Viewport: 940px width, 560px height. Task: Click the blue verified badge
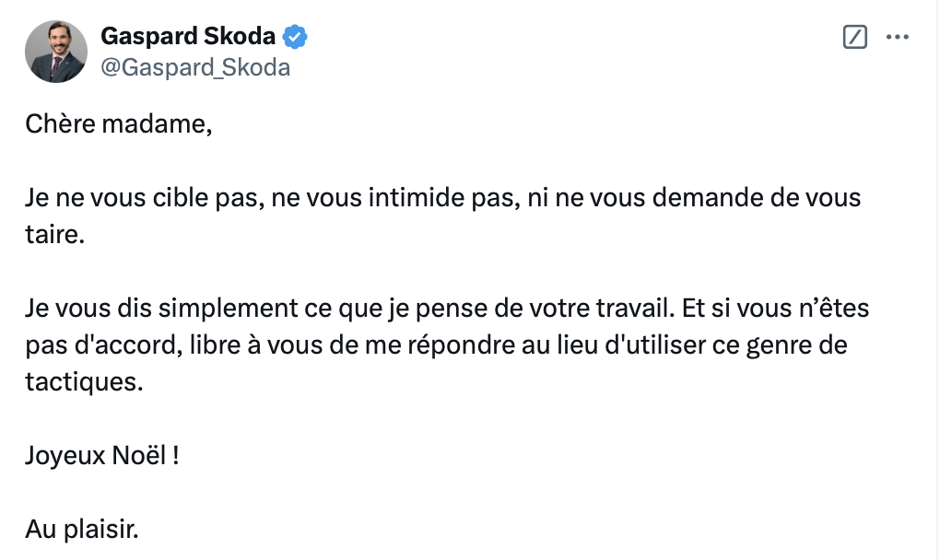295,37
